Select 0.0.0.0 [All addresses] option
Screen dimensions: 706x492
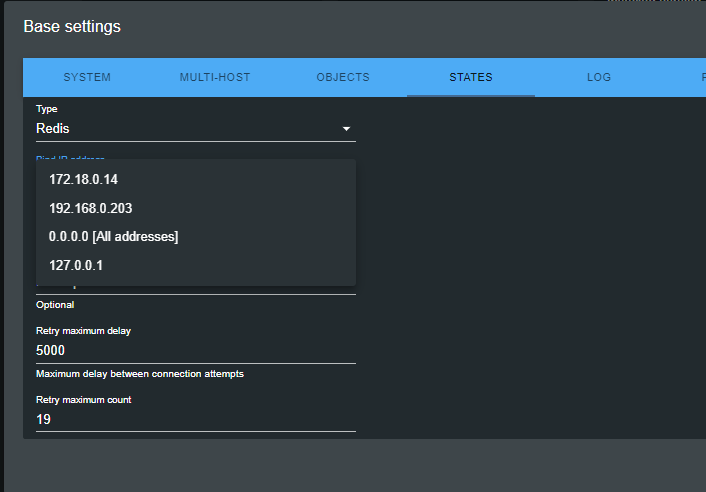pyautogui.click(x=195, y=237)
